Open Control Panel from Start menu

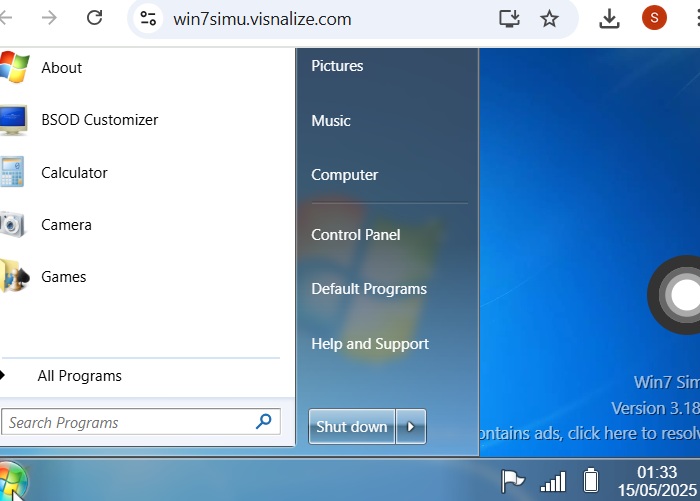point(356,234)
